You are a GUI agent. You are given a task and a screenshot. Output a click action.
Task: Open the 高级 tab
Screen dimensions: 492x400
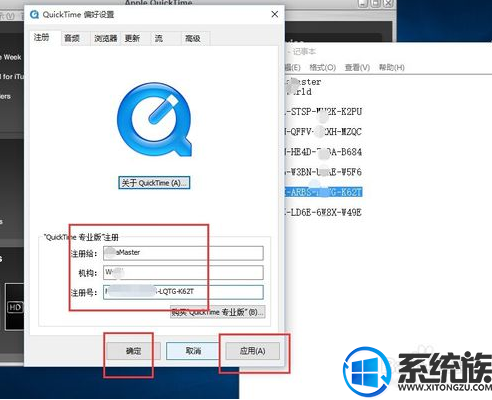tap(193, 38)
